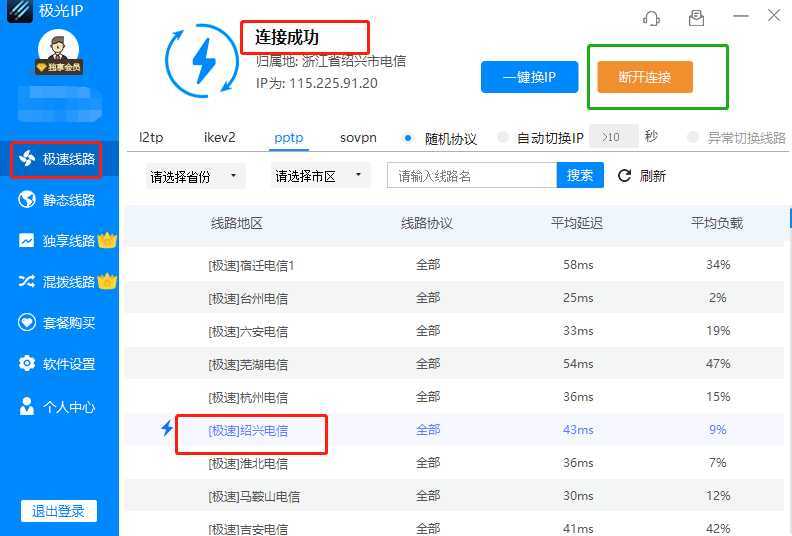Click the crown badge beside 独享线路

pyautogui.click(x=107, y=240)
